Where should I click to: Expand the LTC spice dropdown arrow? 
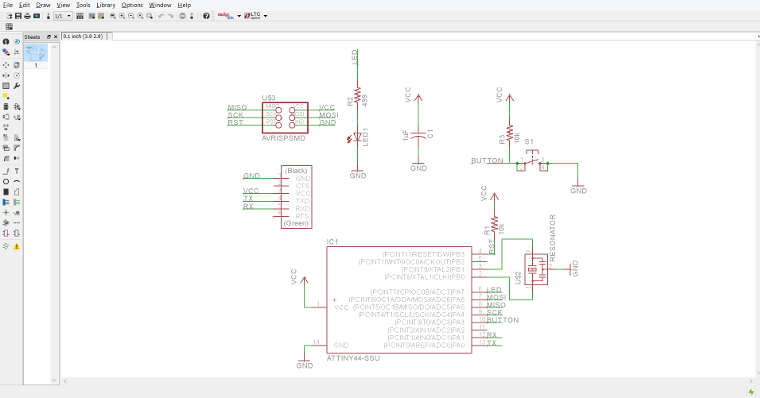[x=265, y=16]
